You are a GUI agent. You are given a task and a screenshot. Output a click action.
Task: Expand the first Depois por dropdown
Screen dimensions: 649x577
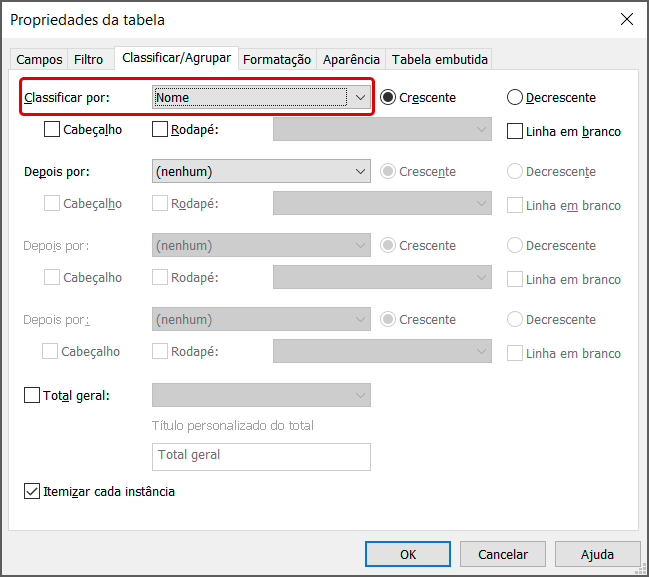click(x=360, y=172)
